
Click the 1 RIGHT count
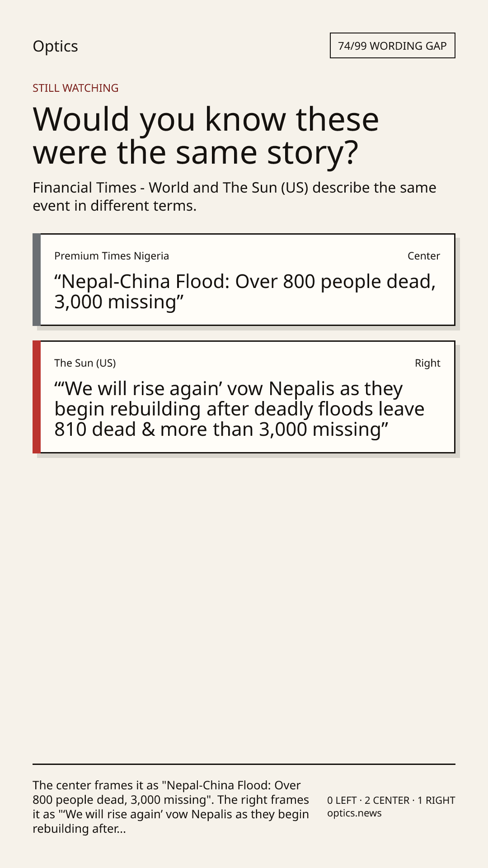pyautogui.click(x=436, y=800)
